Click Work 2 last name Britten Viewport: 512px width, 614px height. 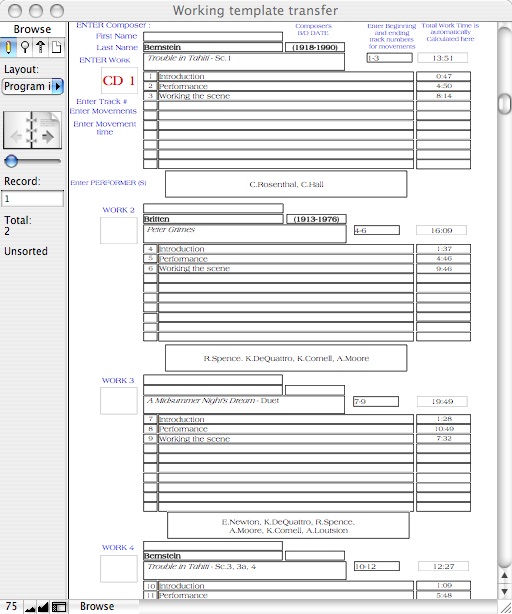213,219
